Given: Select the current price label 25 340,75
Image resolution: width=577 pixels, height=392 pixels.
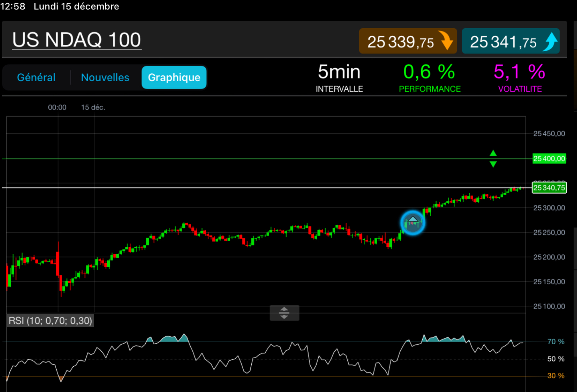Looking at the screenshot, I should (549, 188).
